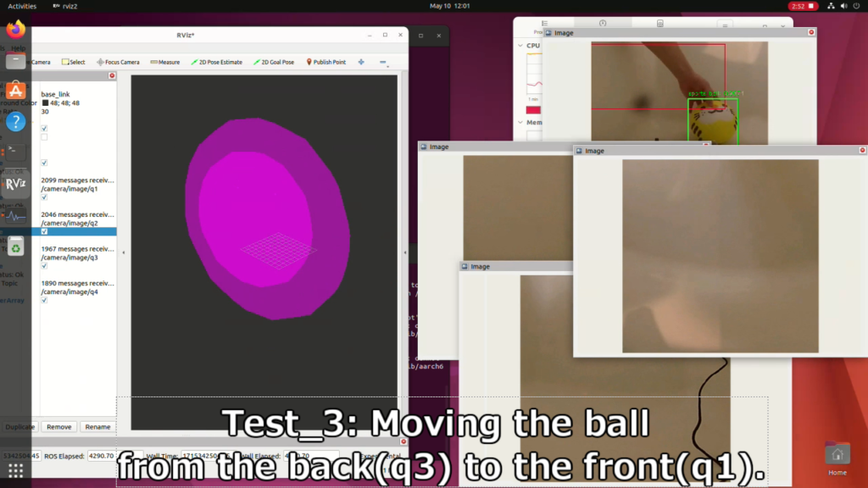Screen dimensions: 868x488
Task: Click the Rename display button
Action: [x=97, y=427]
